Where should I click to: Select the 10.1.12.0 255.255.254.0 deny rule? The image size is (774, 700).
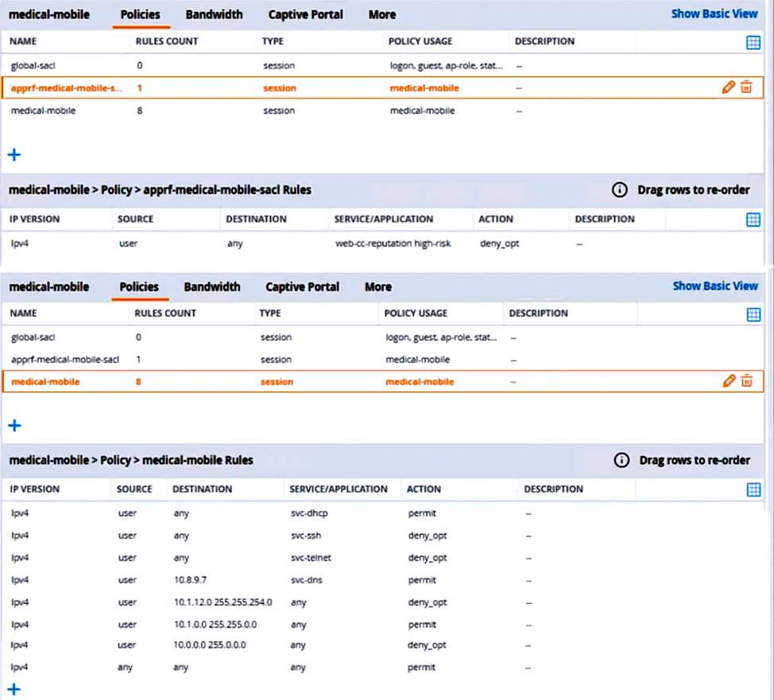[x=318, y=602]
